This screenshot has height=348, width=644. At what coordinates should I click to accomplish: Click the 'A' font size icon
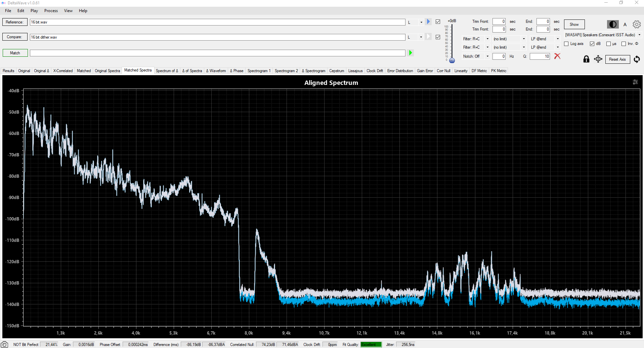click(x=625, y=24)
